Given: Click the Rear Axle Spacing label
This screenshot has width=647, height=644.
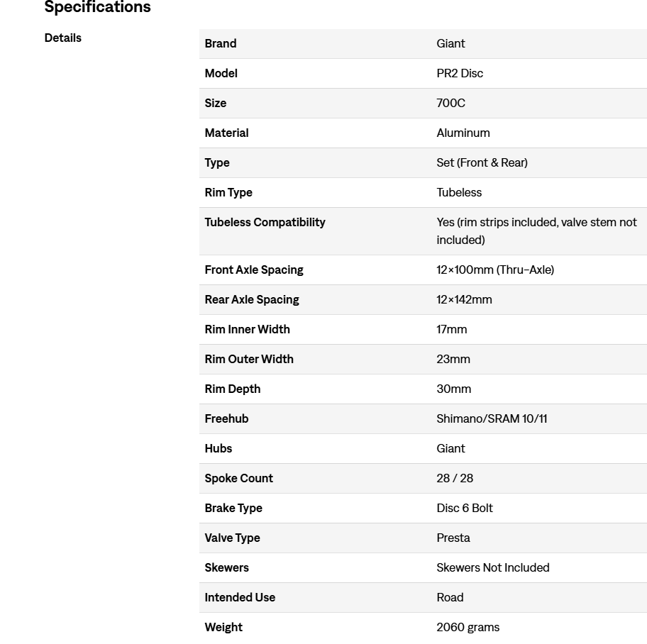Looking at the screenshot, I should pos(252,300).
